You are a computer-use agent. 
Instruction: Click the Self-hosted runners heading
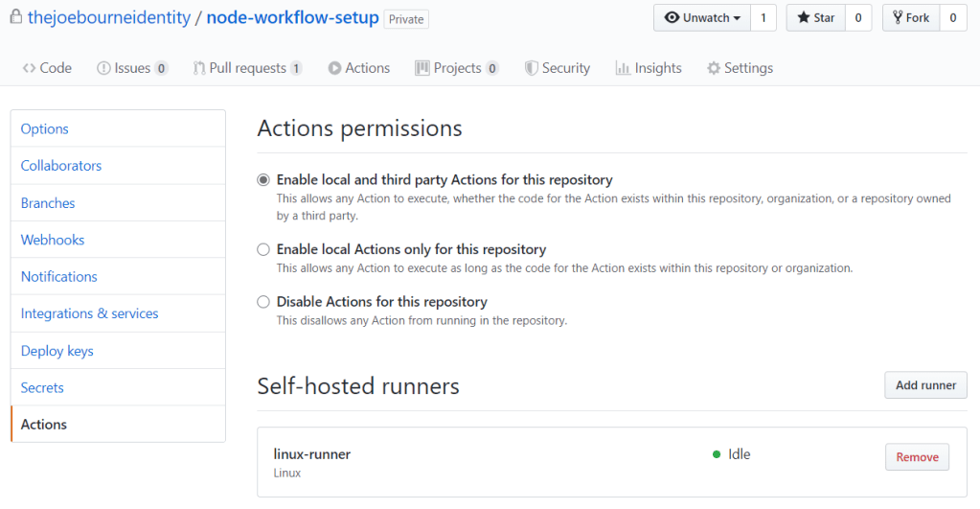click(x=358, y=386)
